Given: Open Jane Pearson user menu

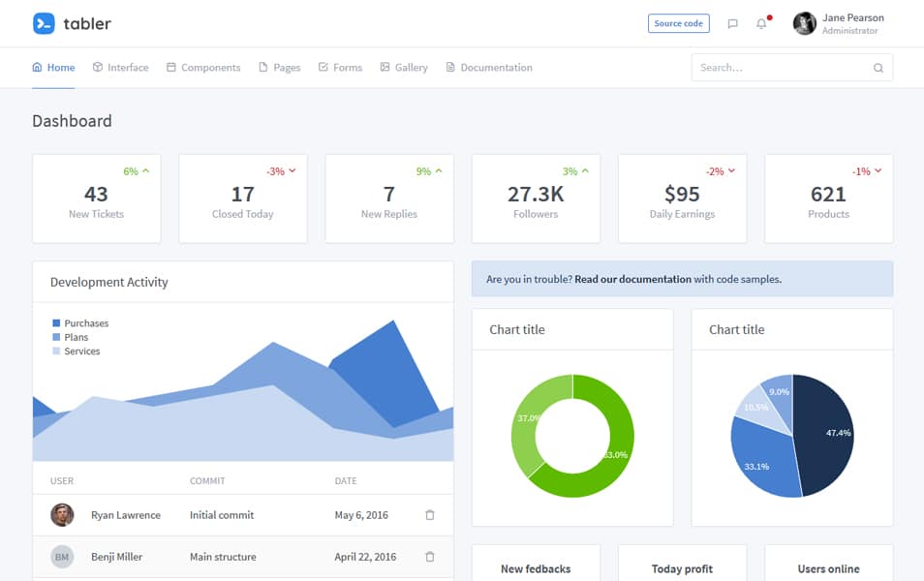Looking at the screenshot, I should click(x=839, y=24).
